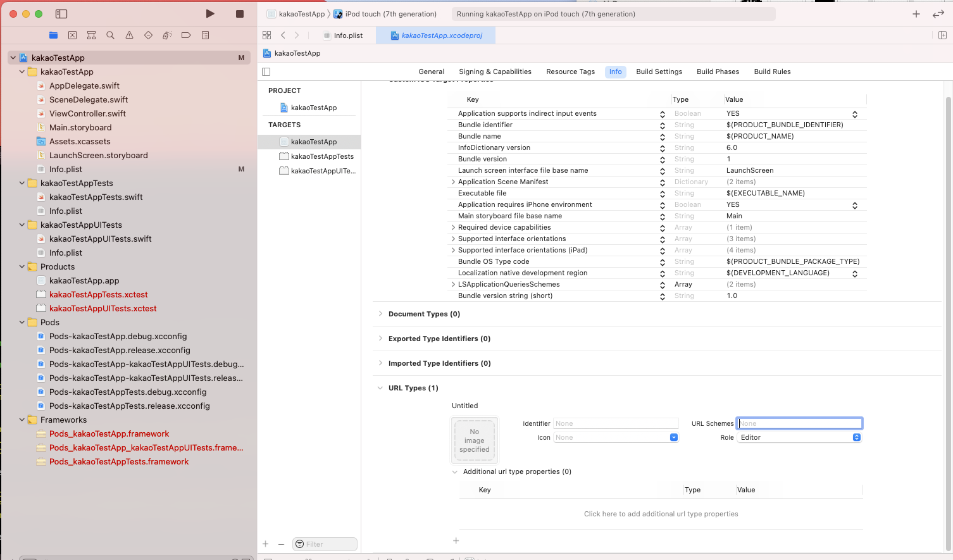Switch to the General tab
The width and height of the screenshot is (953, 560).
pos(432,72)
